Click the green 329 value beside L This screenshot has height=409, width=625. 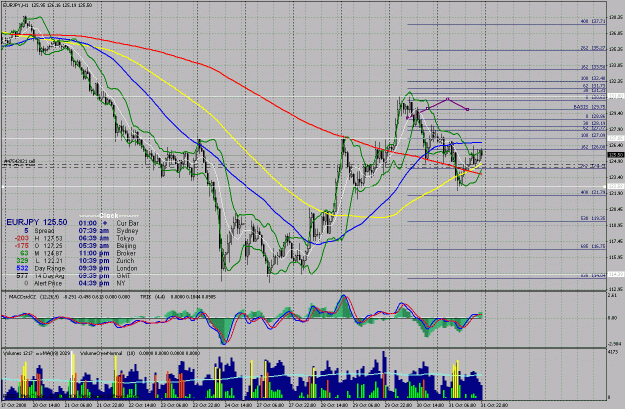22,261
